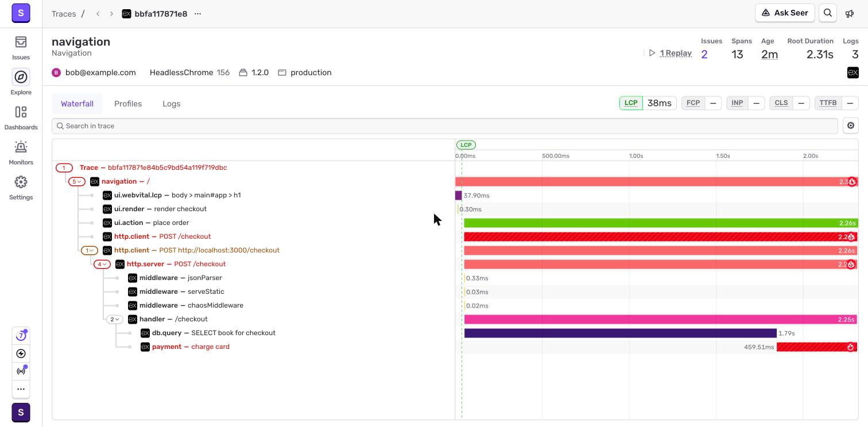Open Issues in the sidebar

click(21, 48)
